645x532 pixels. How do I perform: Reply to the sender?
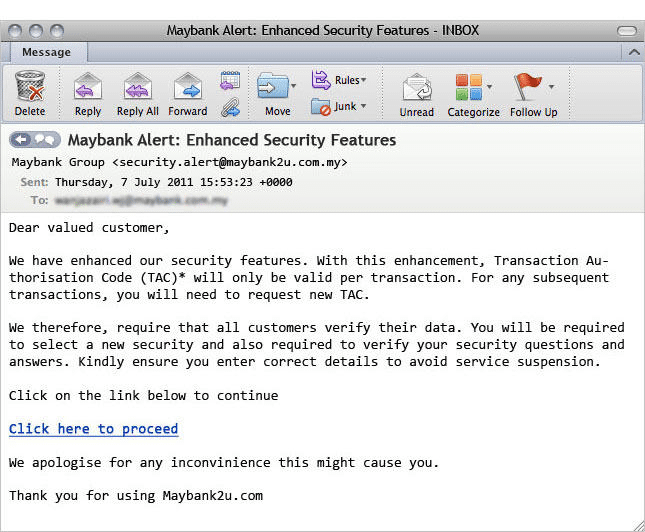tap(88, 92)
